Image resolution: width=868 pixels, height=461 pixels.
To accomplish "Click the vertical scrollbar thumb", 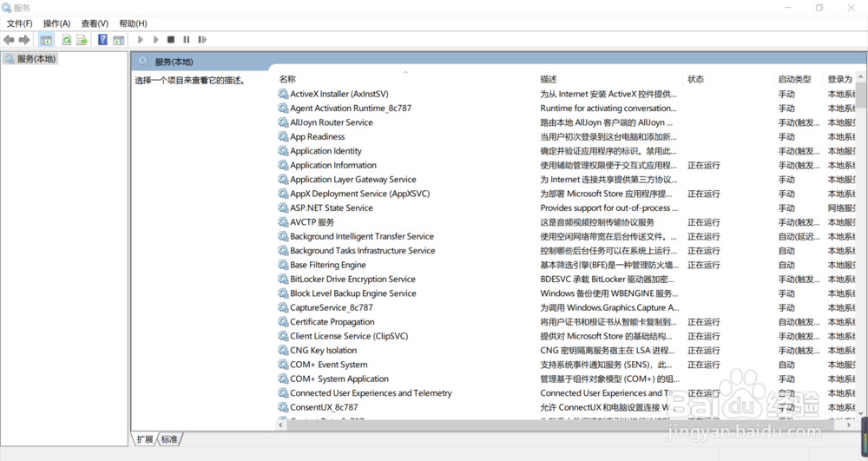I will 861,95.
